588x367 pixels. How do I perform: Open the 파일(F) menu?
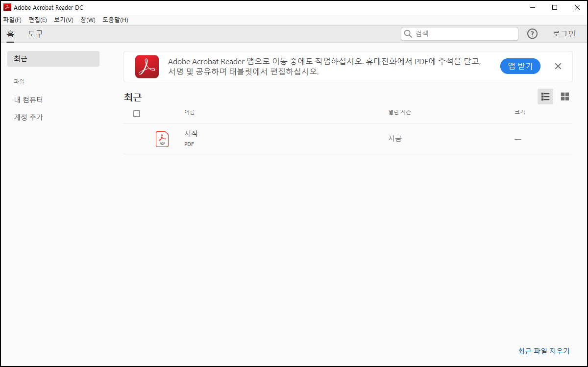click(x=12, y=20)
